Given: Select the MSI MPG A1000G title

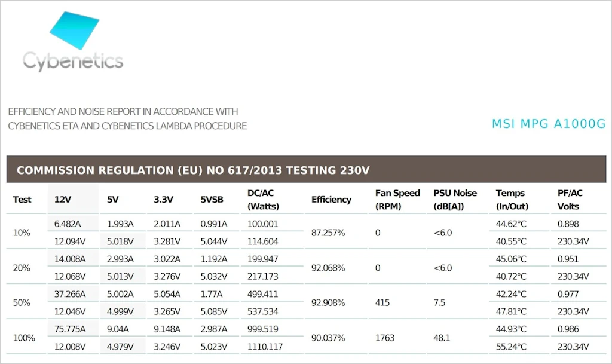Looking at the screenshot, I should coord(549,124).
